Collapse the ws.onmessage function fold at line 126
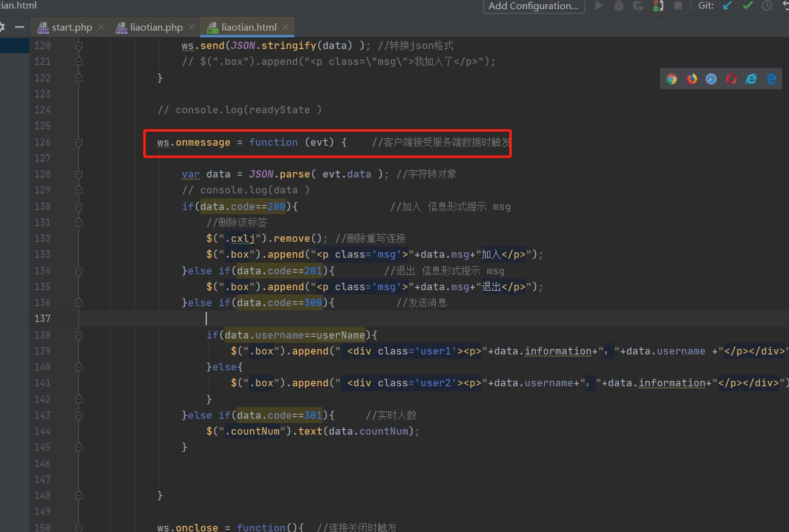789x532 pixels. click(78, 143)
